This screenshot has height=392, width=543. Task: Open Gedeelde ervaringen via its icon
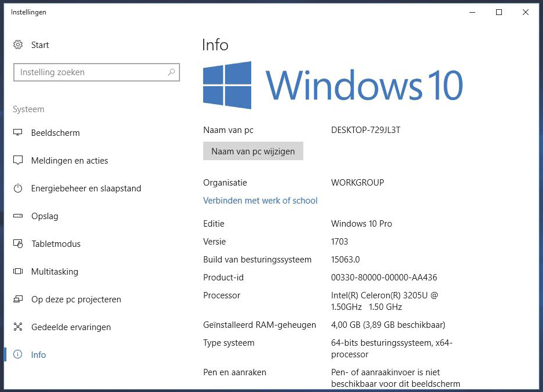[x=18, y=327]
